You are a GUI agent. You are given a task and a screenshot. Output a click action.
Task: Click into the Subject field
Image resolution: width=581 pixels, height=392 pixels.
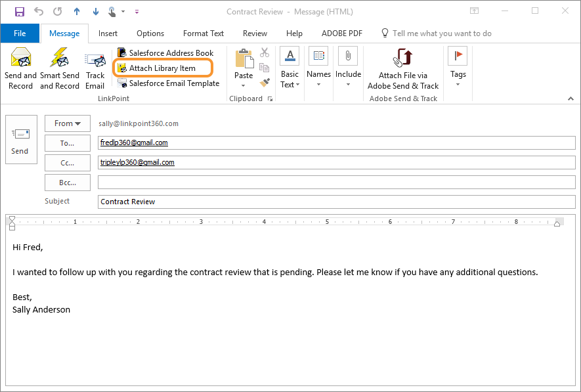(335, 202)
